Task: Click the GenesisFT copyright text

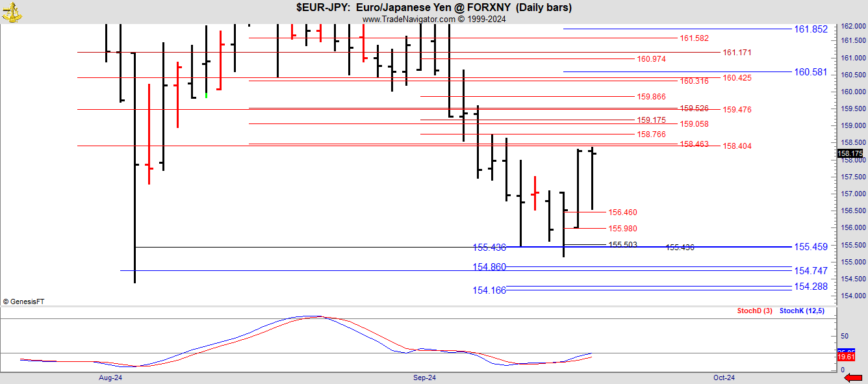Action: pos(23,301)
